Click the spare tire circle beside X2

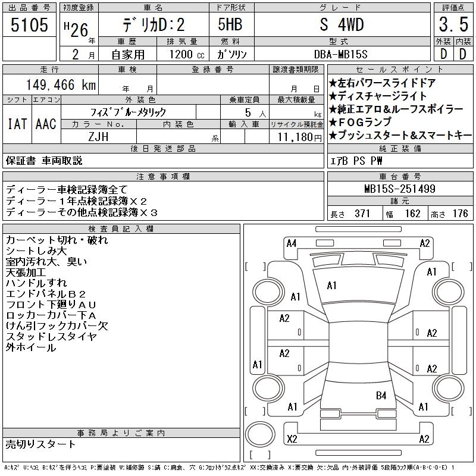coord(260,435)
